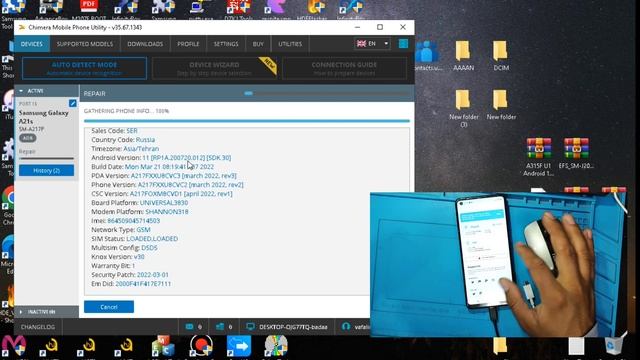The image size is (640, 360).
Task: Click the PDA Version A217FXXU8CVC3 text
Action: pos(183,176)
